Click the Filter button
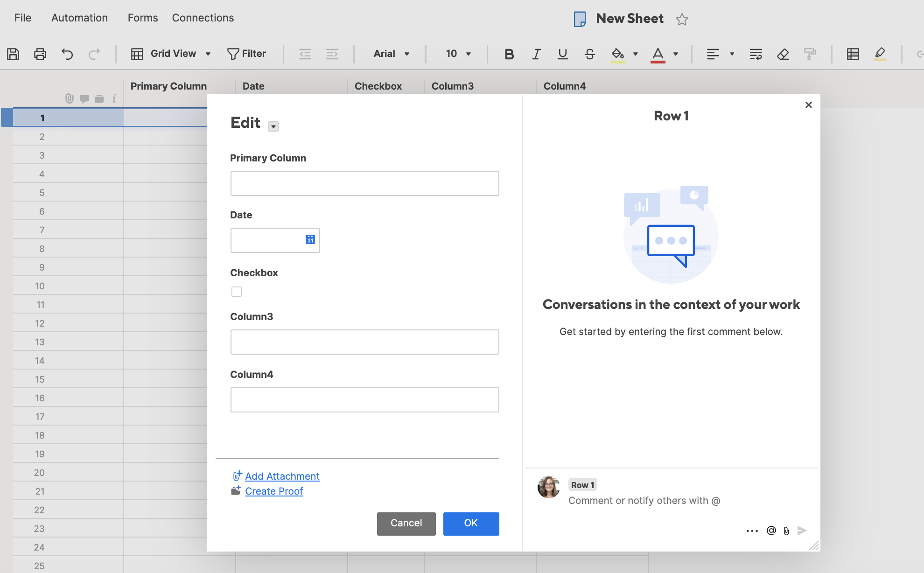This screenshot has height=573, width=924. [246, 54]
